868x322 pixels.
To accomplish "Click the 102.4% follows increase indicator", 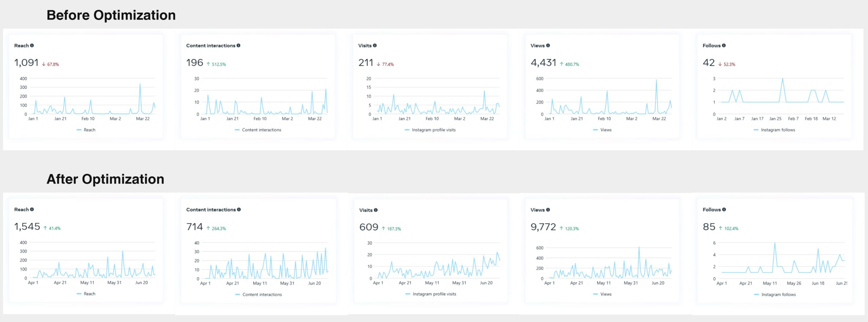I will [x=729, y=229].
